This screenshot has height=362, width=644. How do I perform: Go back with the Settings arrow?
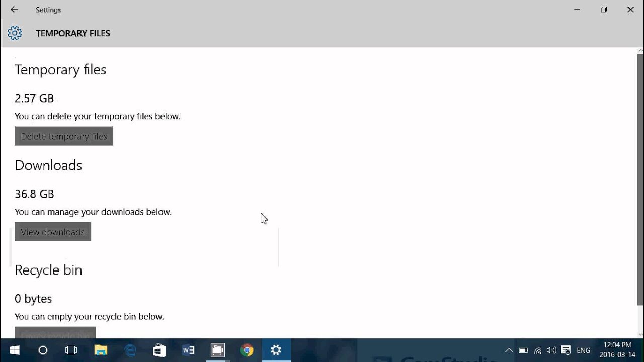click(x=14, y=10)
